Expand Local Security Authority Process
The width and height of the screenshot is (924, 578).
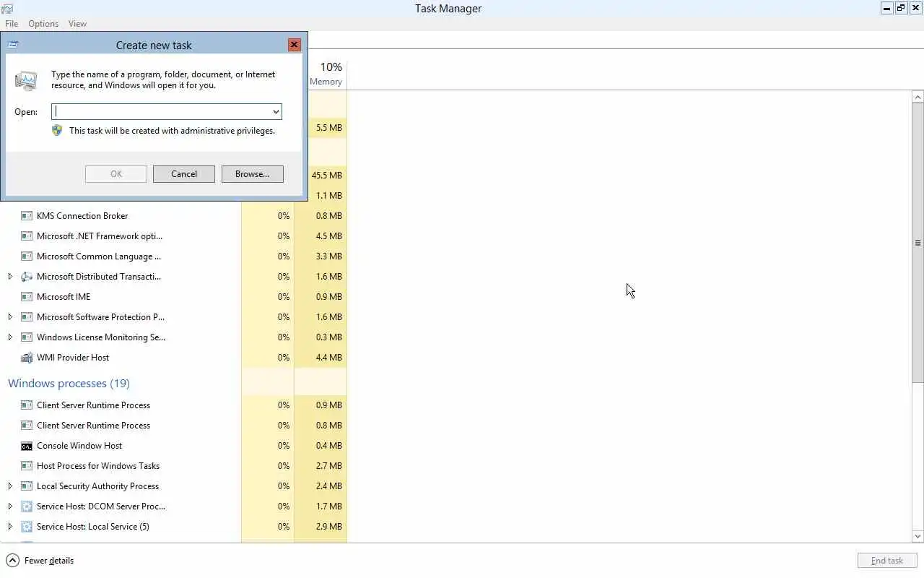point(10,486)
